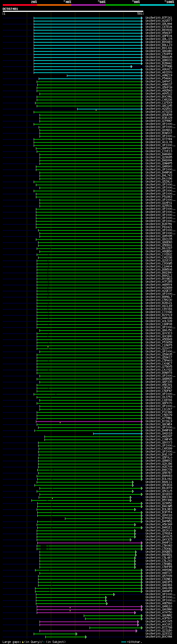
Task: Click the query end position 581
Action: tap(139, 14)
